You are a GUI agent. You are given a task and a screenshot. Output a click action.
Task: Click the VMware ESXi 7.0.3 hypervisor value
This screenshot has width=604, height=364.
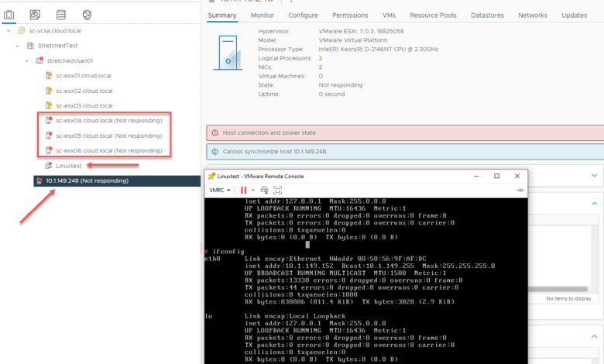361,31
